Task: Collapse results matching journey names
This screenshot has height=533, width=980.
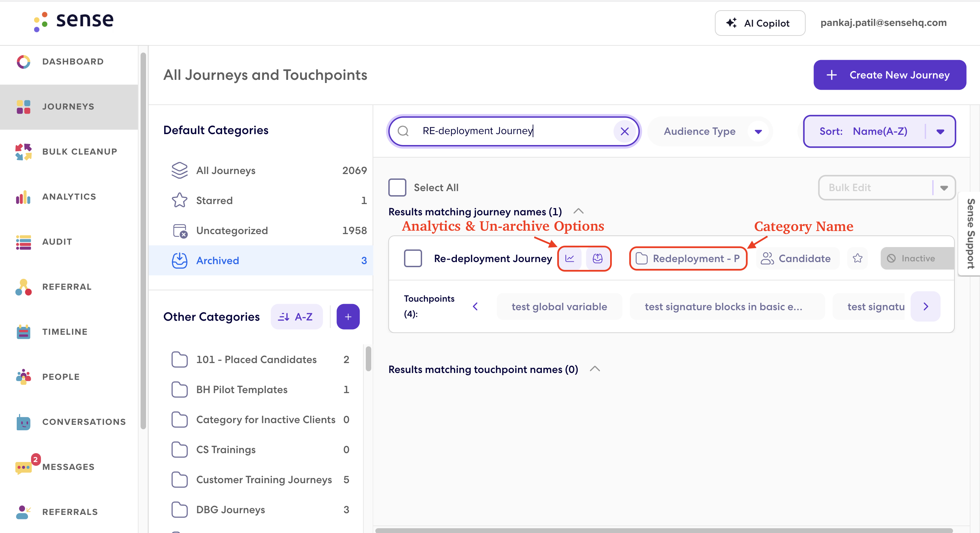Action: pos(578,212)
